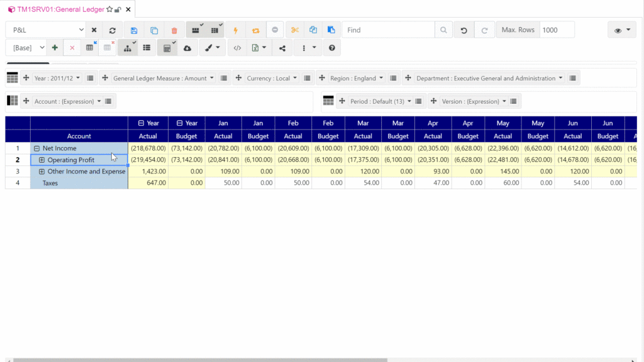The image size is (644, 362).
Task: Collapse the Net Income row
Action: [x=37, y=148]
